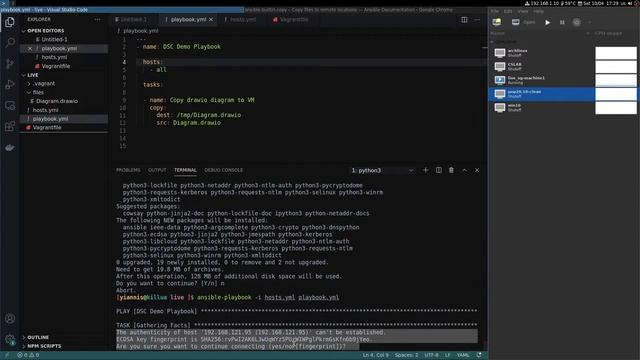Open the OUTPUT panel tab
The width and height of the screenshot is (640, 360).
[x=157, y=170]
